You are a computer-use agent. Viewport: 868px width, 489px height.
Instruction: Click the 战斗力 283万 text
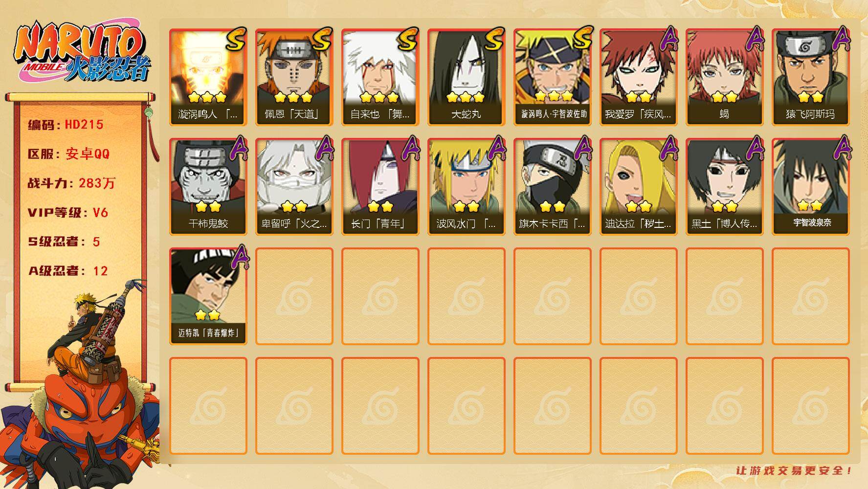(71, 183)
